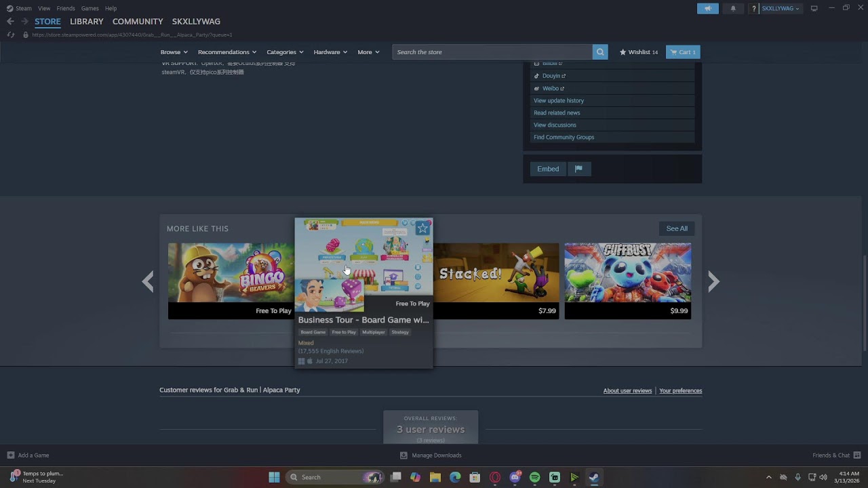Reload the store page
Screen dimensions: 868x488
click(10, 35)
